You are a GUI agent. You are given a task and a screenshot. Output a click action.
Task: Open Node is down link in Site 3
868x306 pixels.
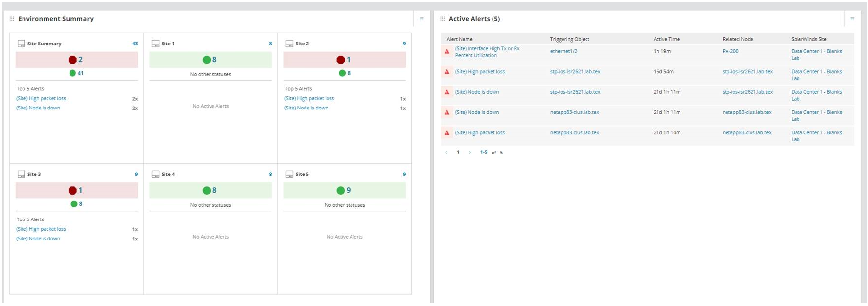click(38, 239)
